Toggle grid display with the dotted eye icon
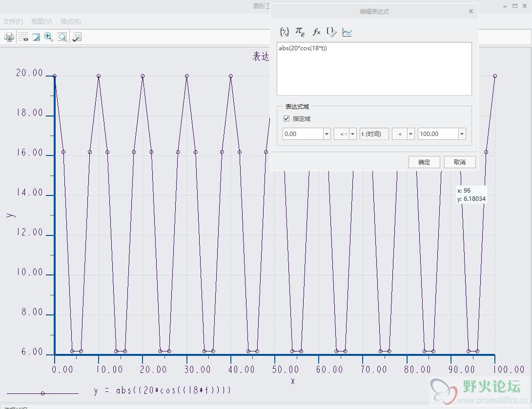The width and height of the screenshot is (532, 409). pos(23,37)
